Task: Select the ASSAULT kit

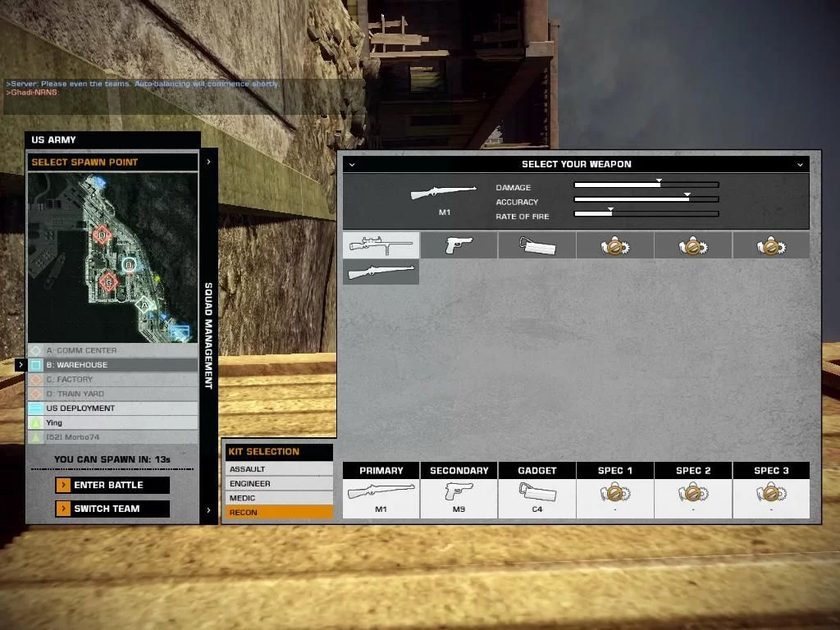Action: [279, 468]
